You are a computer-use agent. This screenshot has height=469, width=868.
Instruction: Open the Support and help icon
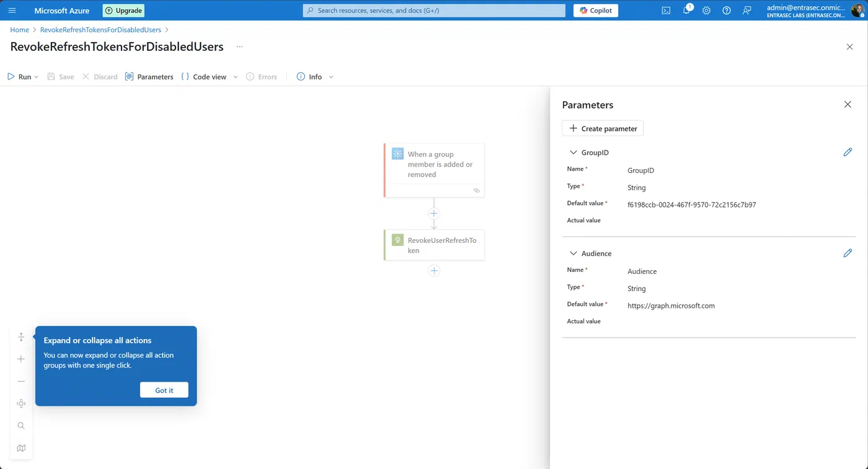point(727,11)
